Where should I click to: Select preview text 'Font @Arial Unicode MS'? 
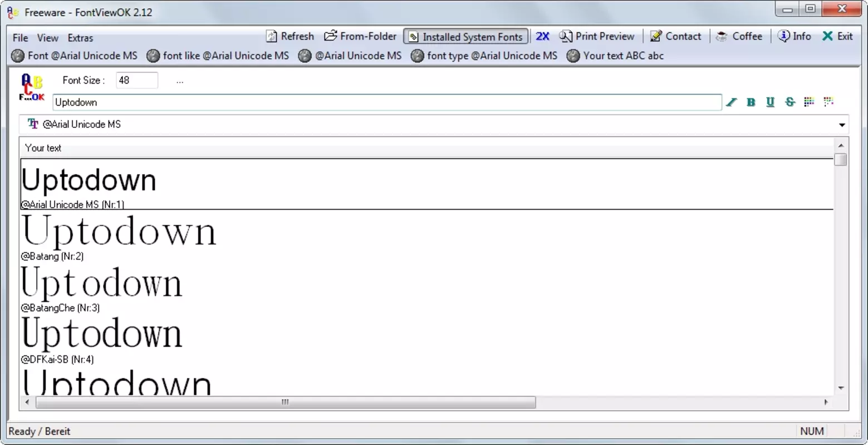74,56
